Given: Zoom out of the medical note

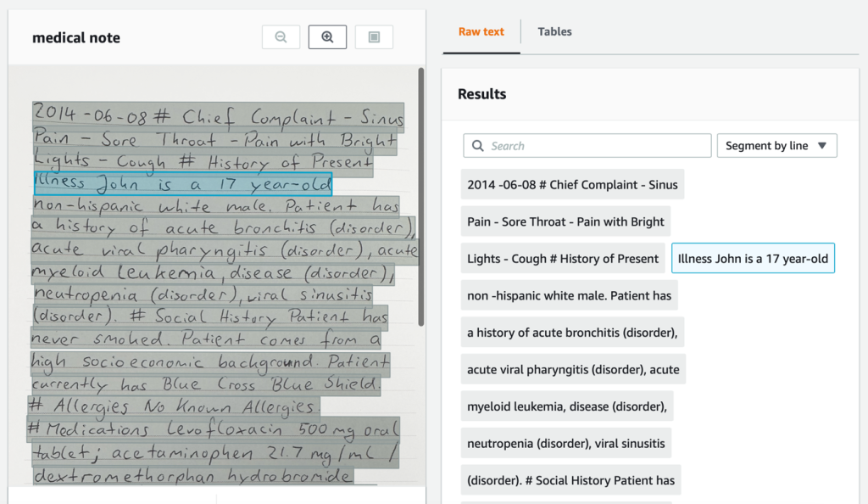Looking at the screenshot, I should pos(281,36).
